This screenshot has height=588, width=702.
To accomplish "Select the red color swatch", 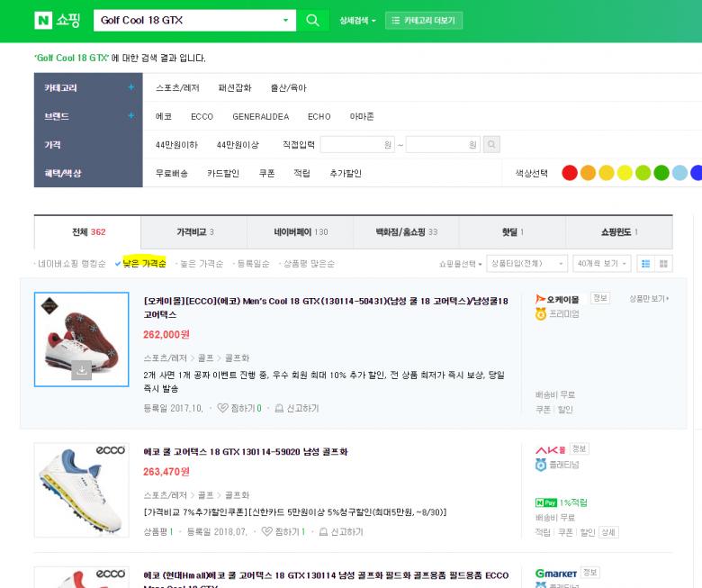I will pyautogui.click(x=569, y=173).
